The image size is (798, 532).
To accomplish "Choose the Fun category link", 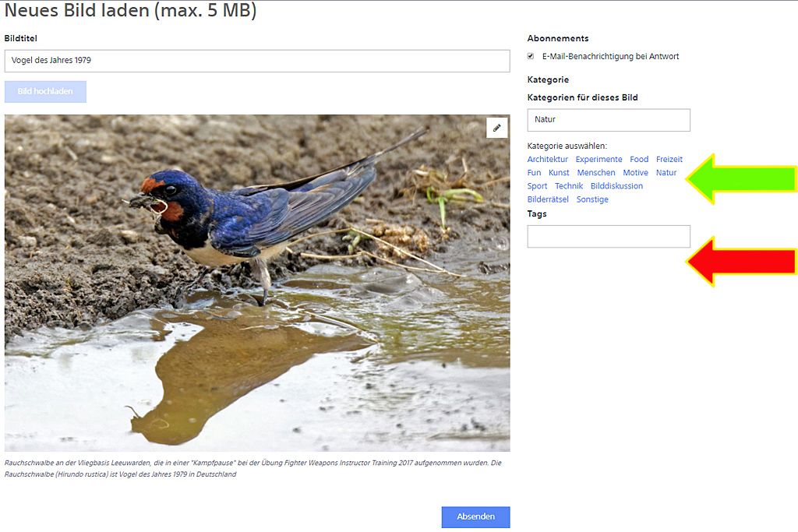I will 534,173.
